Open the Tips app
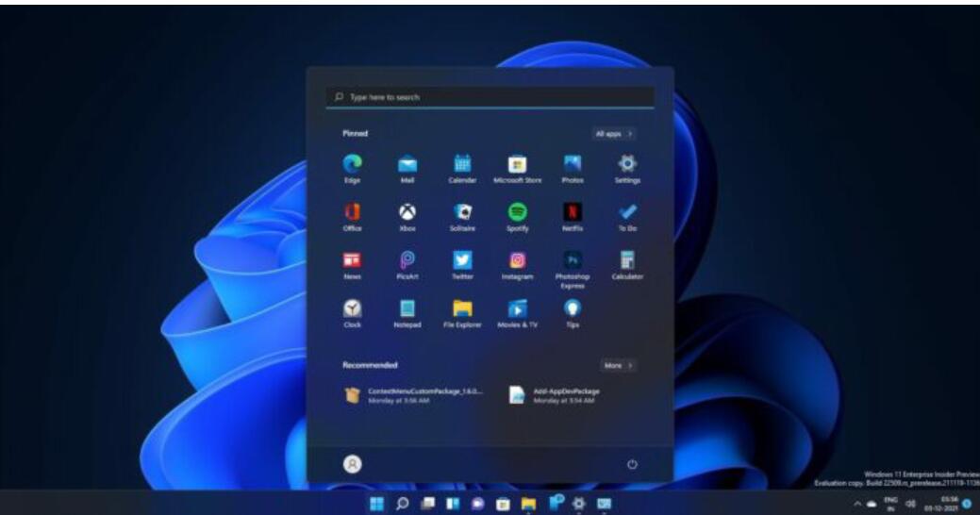The image size is (980, 515). click(x=573, y=313)
